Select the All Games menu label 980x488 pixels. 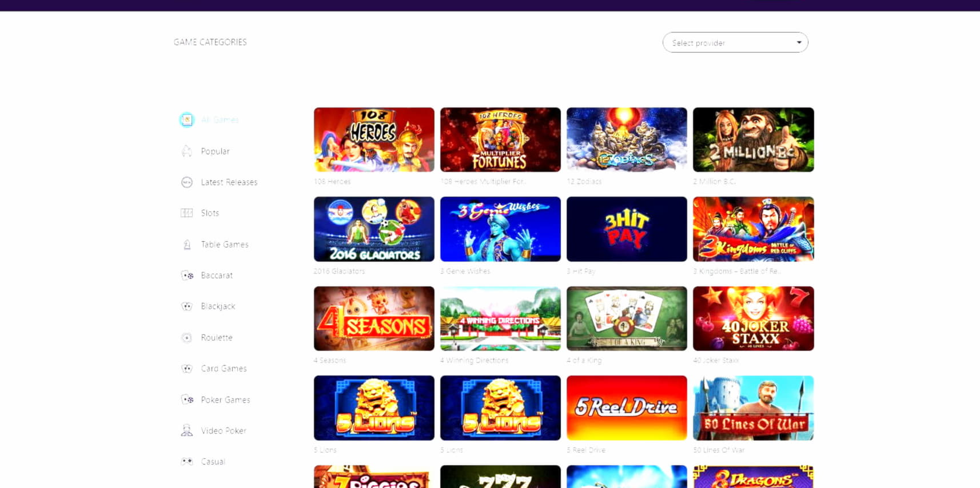(220, 120)
